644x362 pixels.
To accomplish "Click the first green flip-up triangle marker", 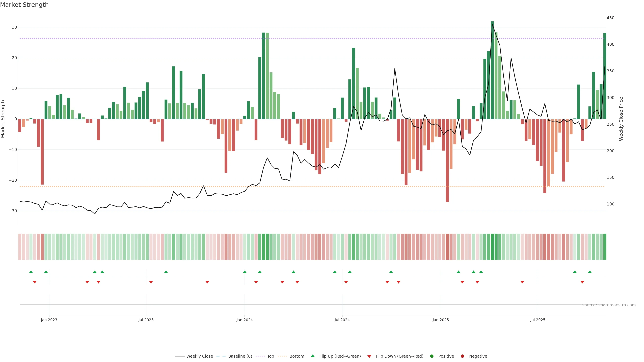I will [31, 272].
